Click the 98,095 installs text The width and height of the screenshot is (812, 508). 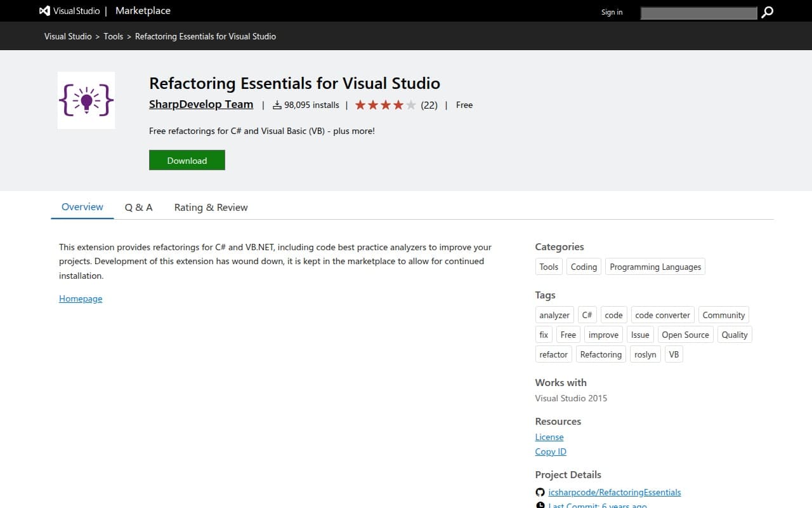311,105
